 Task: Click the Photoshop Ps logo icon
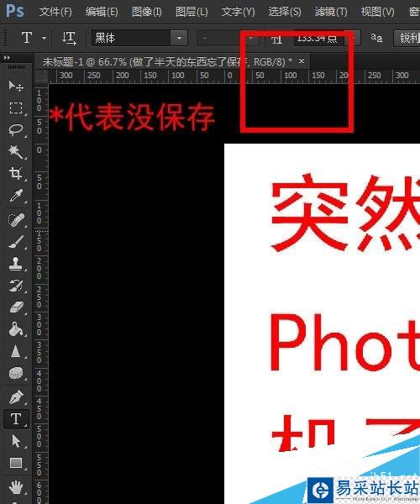(x=15, y=11)
